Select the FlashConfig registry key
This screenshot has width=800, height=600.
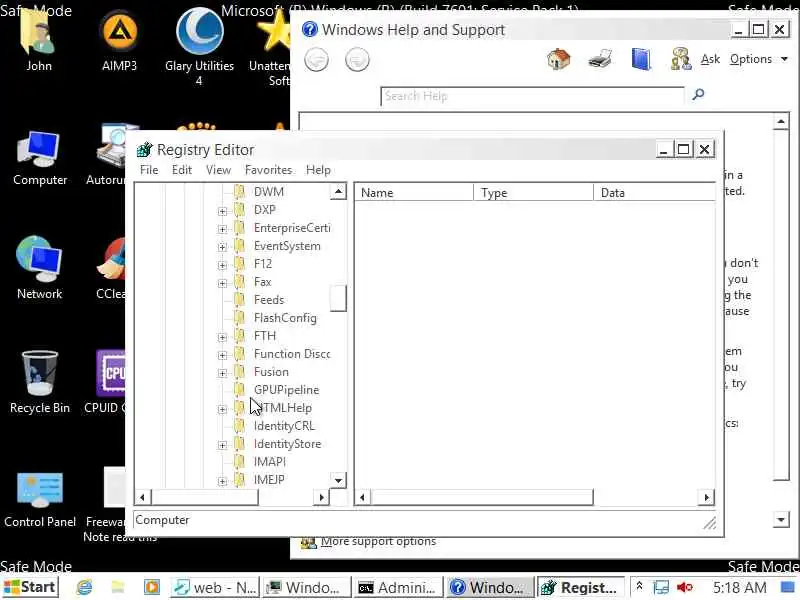click(x=285, y=318)
